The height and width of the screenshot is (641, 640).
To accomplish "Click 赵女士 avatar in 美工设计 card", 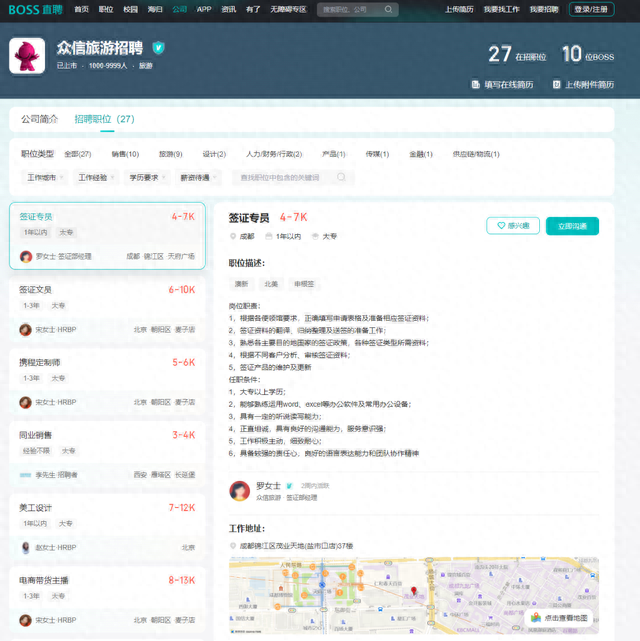I will [25, 547].
